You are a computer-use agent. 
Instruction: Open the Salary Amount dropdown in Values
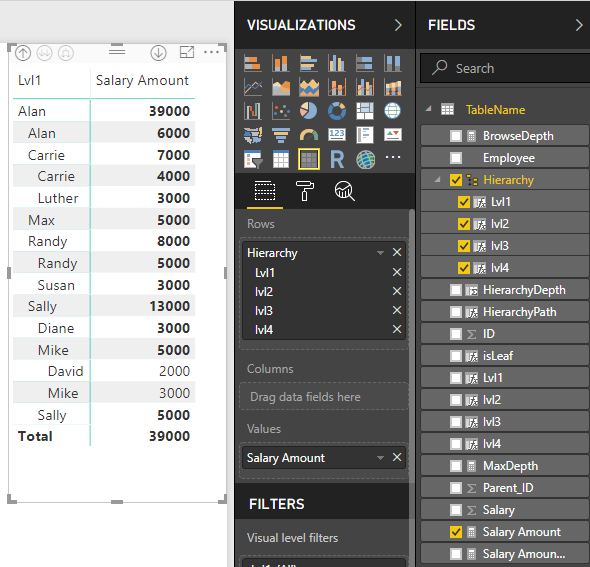(380, 458)
